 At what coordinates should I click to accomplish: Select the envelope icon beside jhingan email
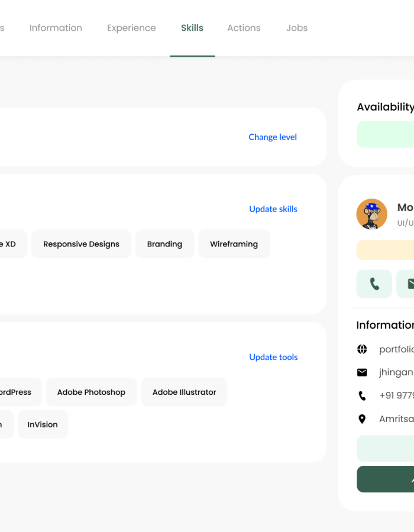pos(362,372)
